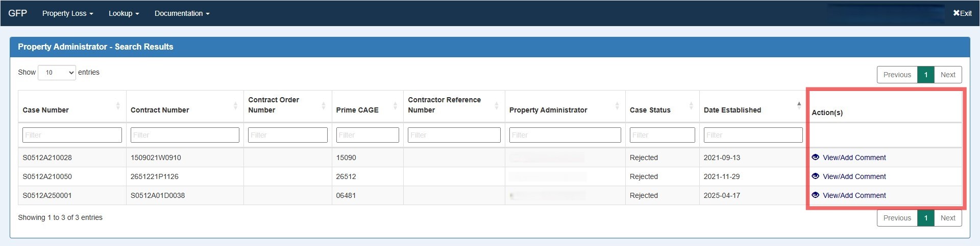
Task: Sort by Contractor Reference Number using its arrows
Action: pos(497,105)
